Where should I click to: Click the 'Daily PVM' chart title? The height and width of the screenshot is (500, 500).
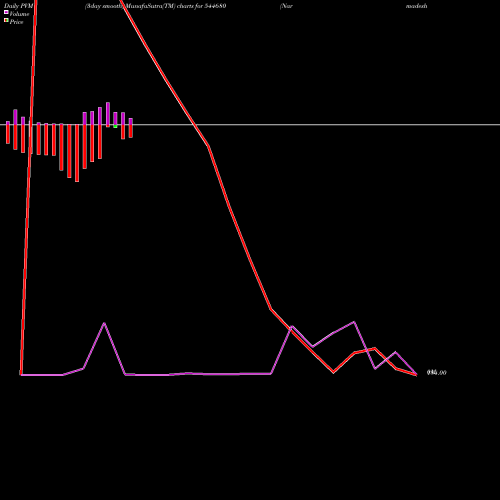[19, 6]
